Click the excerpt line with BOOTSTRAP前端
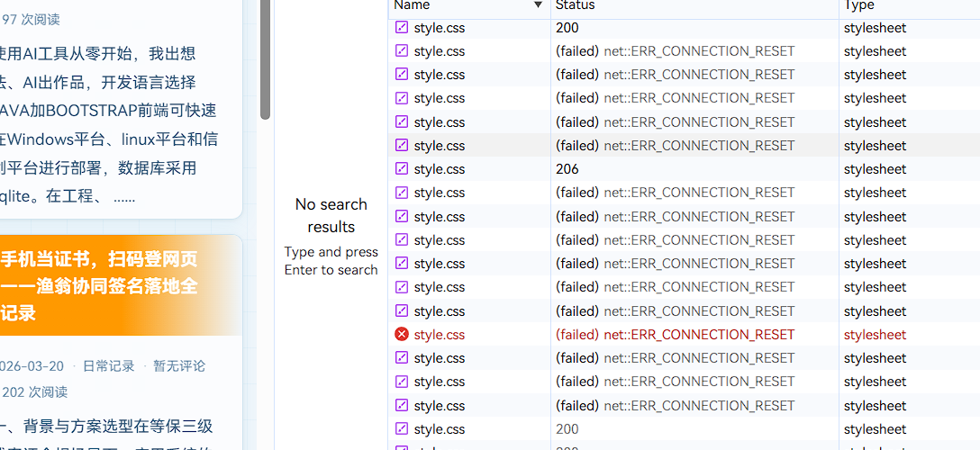This screenshot has height=450, width=980. (x=108, y=111)
